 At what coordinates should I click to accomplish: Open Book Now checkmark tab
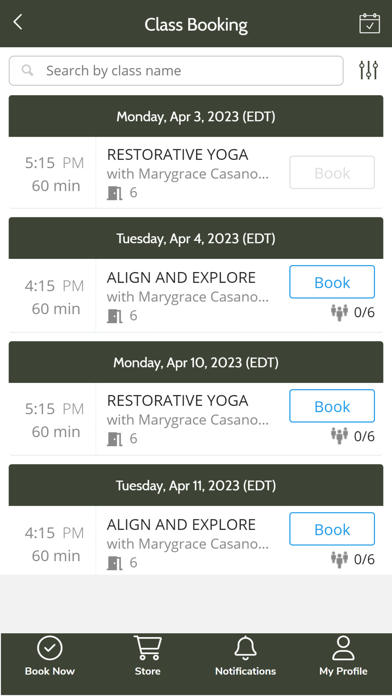coord(50,656)
